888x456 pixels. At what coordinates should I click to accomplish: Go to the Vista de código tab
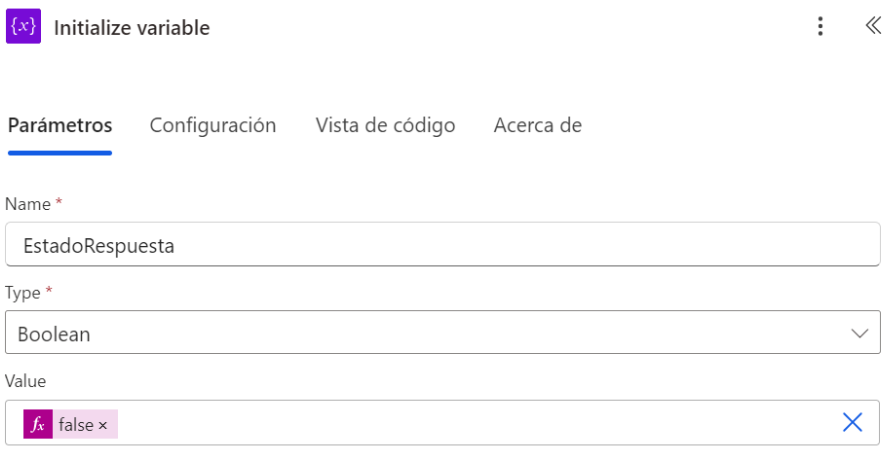click(x=385, y=126)
